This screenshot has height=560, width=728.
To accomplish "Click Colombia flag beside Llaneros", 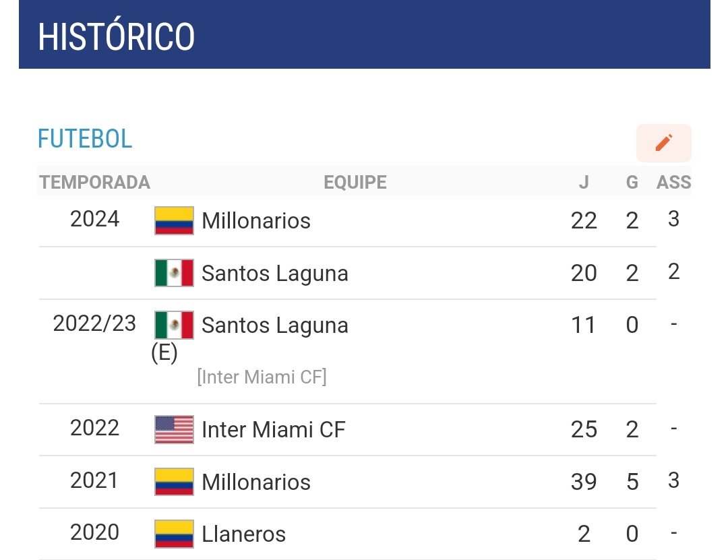I will 174,534.
